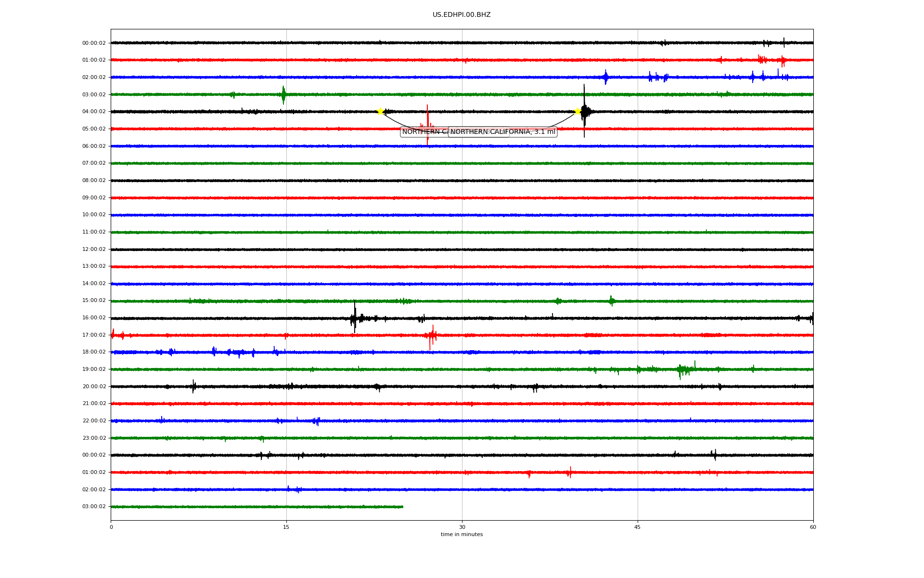Click the left yellow star event marker
Image resolution: width=924 pixels, height=578 pixels.
pyautogui.click(x=380, y=112)
